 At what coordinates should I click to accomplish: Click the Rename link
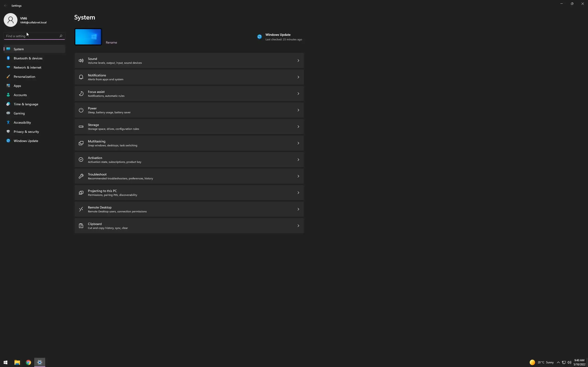tap(111, 42)
